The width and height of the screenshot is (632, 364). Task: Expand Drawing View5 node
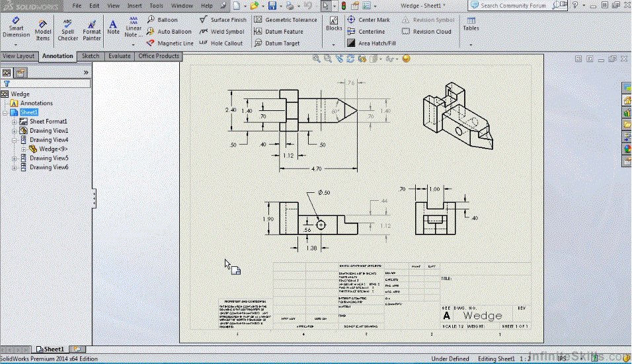14,159
